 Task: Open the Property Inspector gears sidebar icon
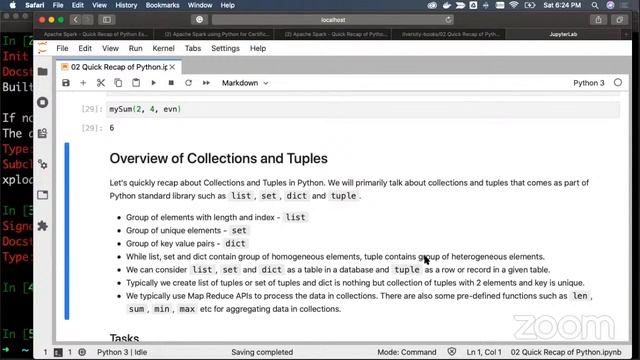42,164
